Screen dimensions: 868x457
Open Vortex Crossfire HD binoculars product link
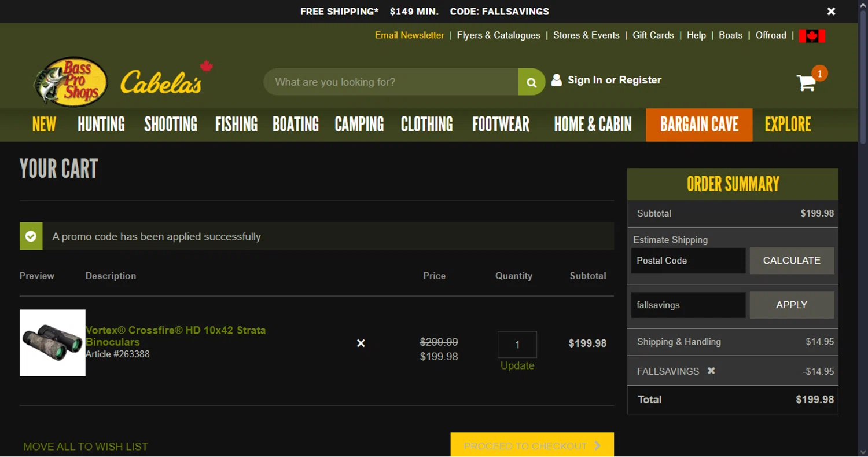175,336
